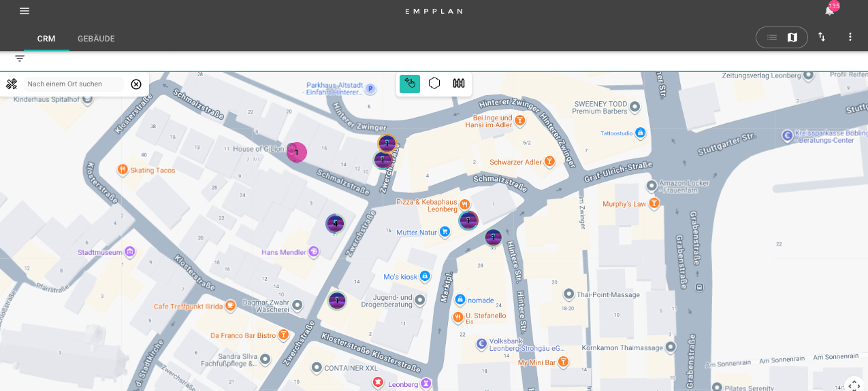
Task: Switch to map view
Action: pyautogui.click(x=792, y=37)
